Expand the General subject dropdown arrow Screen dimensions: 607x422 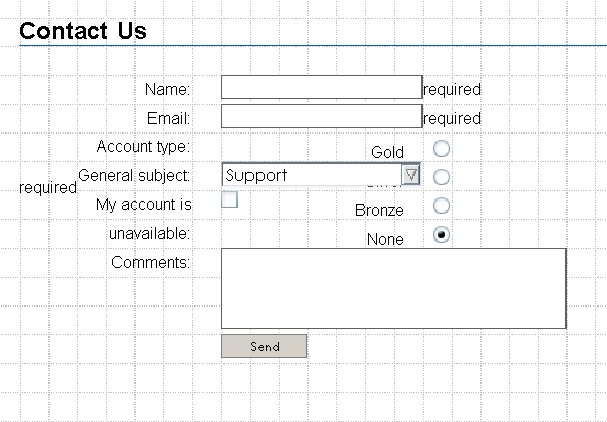point(411,175)
